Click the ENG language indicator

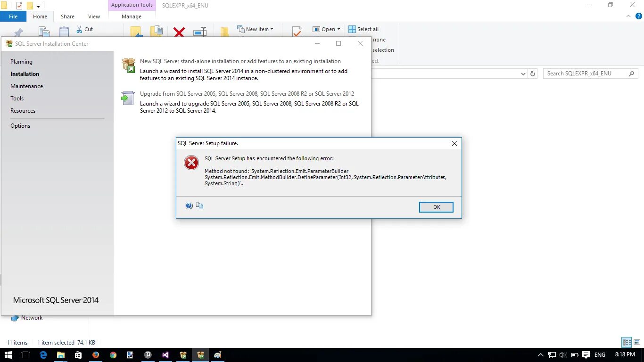click(x=600, y=355)
